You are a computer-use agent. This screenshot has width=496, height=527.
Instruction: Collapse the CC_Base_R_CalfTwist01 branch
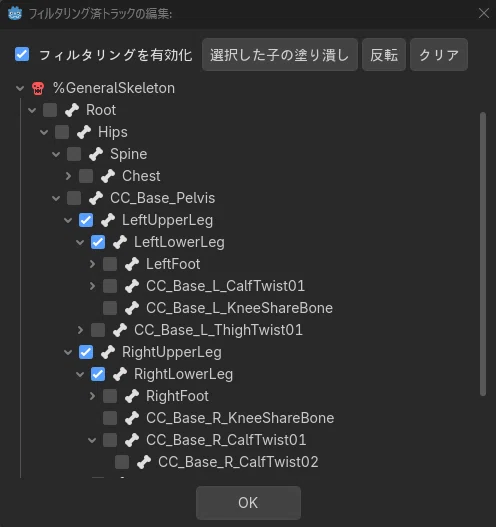[92, 440]
